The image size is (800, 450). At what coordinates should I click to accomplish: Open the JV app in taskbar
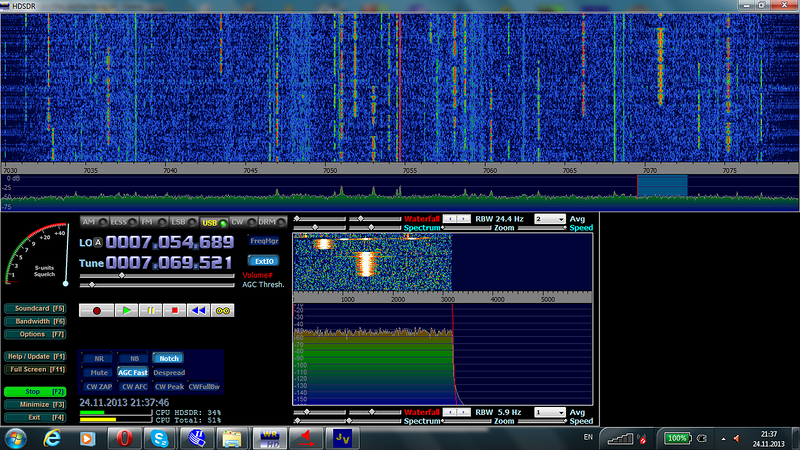tap(342, 438)
